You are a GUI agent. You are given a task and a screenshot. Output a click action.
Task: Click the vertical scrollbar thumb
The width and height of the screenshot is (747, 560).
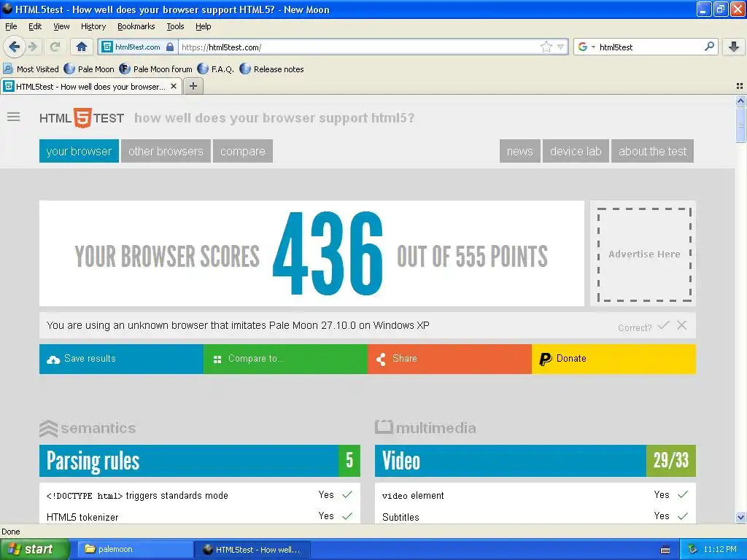tap(740, 125)
